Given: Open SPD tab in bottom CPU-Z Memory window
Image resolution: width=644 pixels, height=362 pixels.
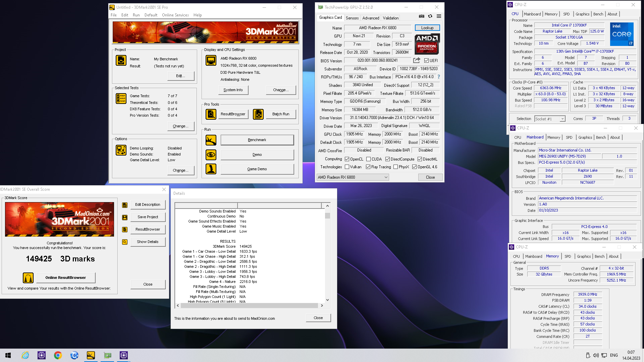Looking at the screenshot, I should (x=568, y=256).
